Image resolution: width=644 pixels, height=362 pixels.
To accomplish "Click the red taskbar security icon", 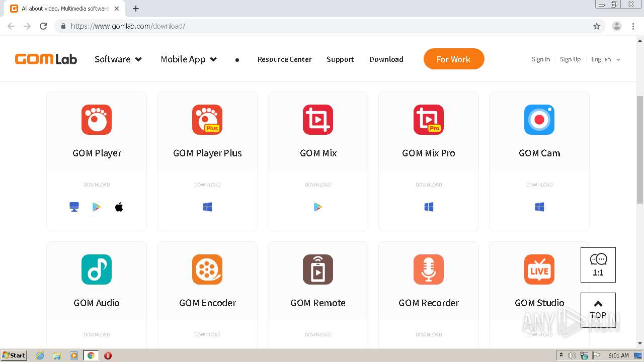I will click(108, 355).
